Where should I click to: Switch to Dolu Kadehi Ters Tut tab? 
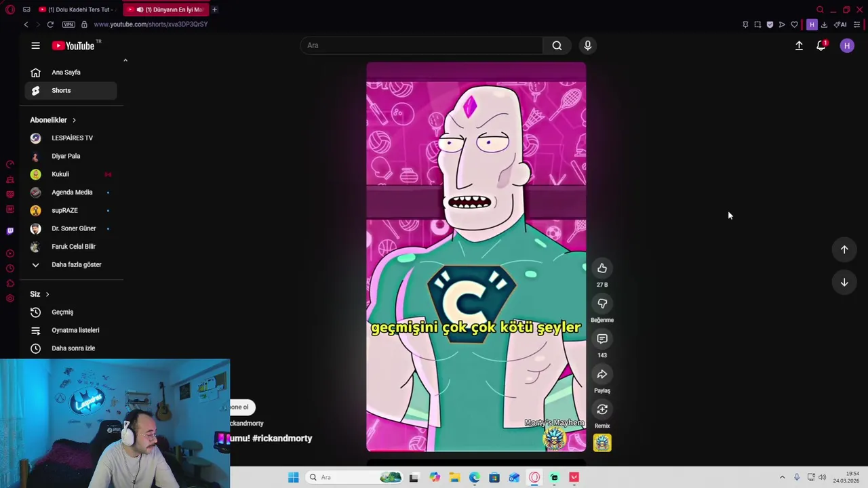77,9
